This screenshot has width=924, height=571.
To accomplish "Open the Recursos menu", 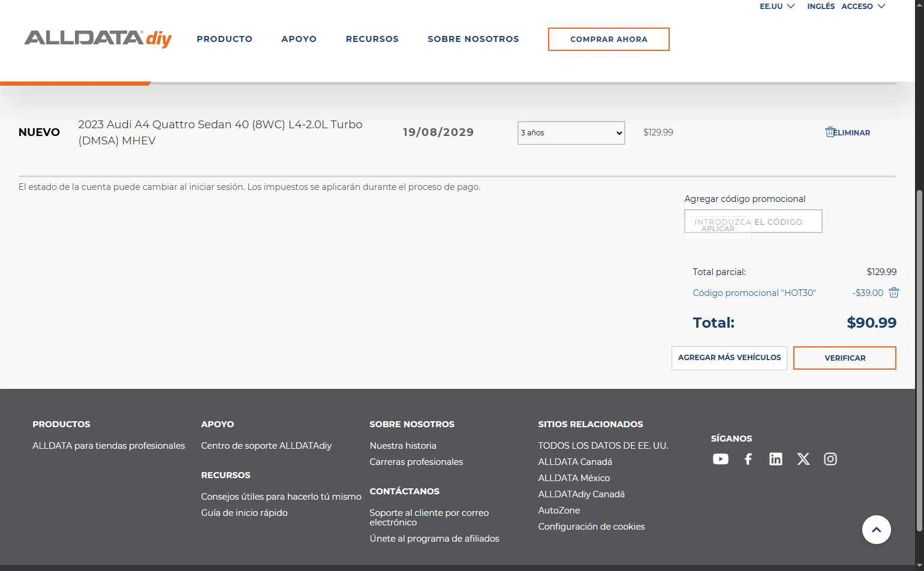I will tap(372, 39).
